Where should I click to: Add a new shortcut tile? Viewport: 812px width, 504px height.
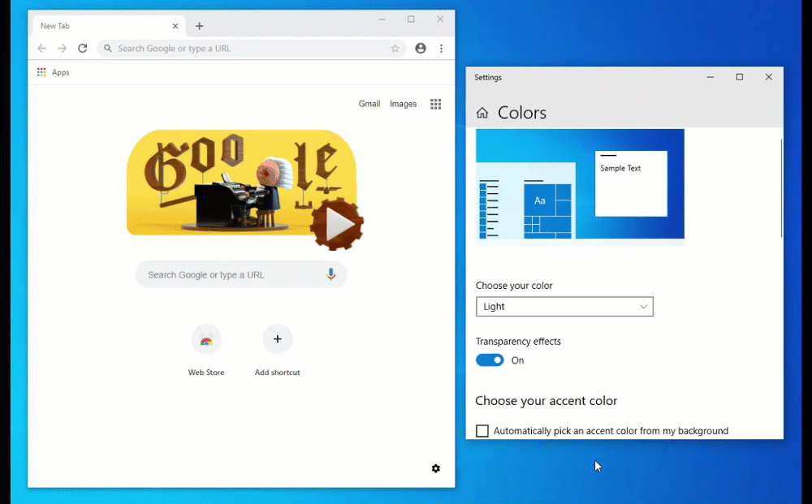coord(278,351)
